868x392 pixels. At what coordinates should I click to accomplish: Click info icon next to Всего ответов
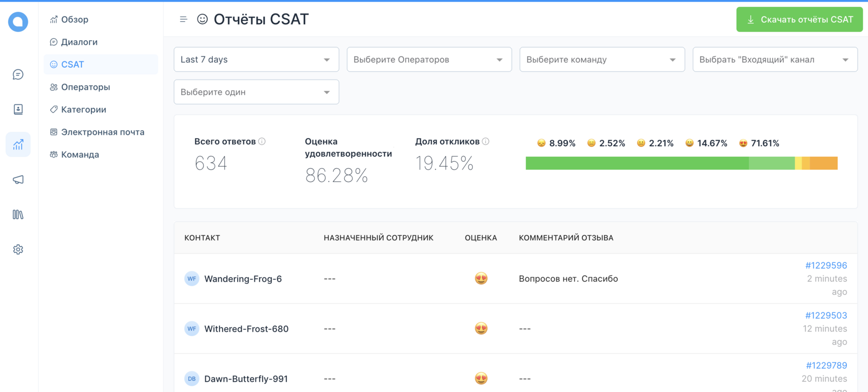tap(262, 141)
